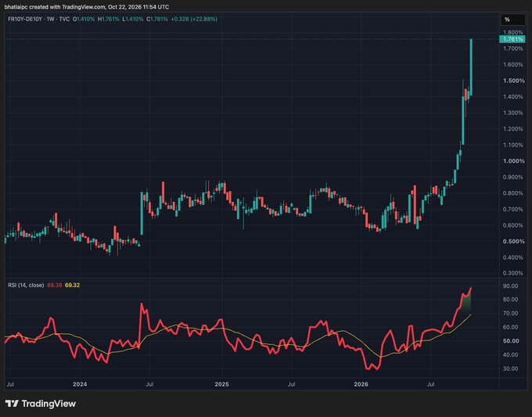Click the RSI value 88.38
The image size is (532, 417).
(54, 285)
